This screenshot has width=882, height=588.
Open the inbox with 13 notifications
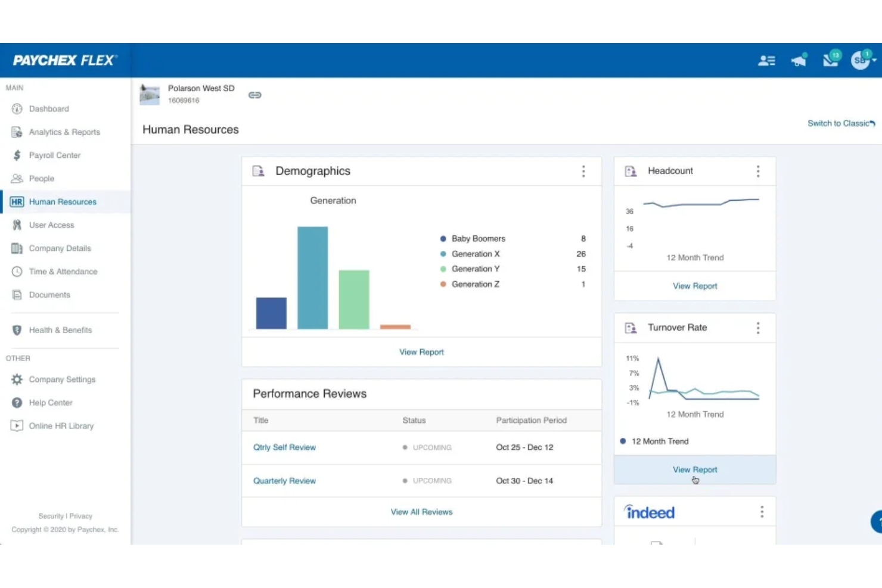pyautogui.click(x=830, y=60)
